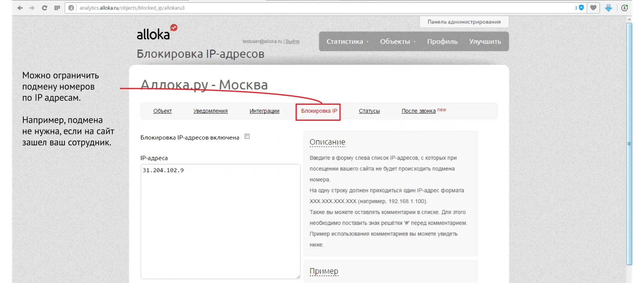Open the Speed Dial grid icon
644x283 pixels.
point(57,8)
